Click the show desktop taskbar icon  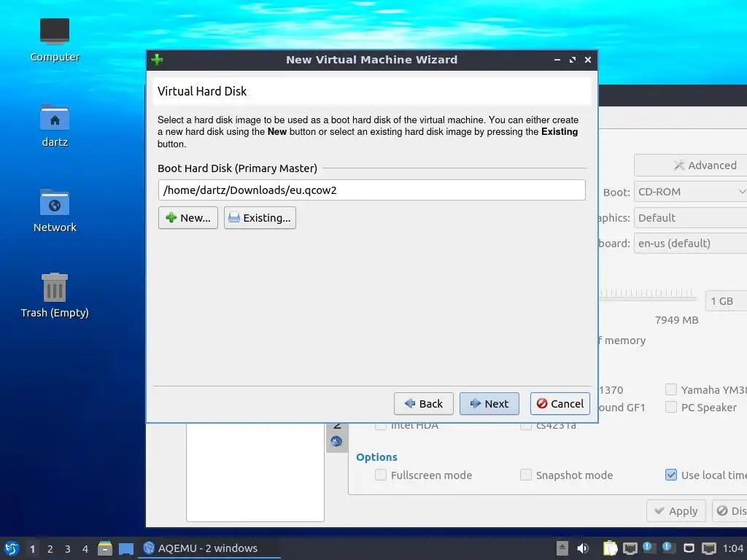[x=126, y=548]
